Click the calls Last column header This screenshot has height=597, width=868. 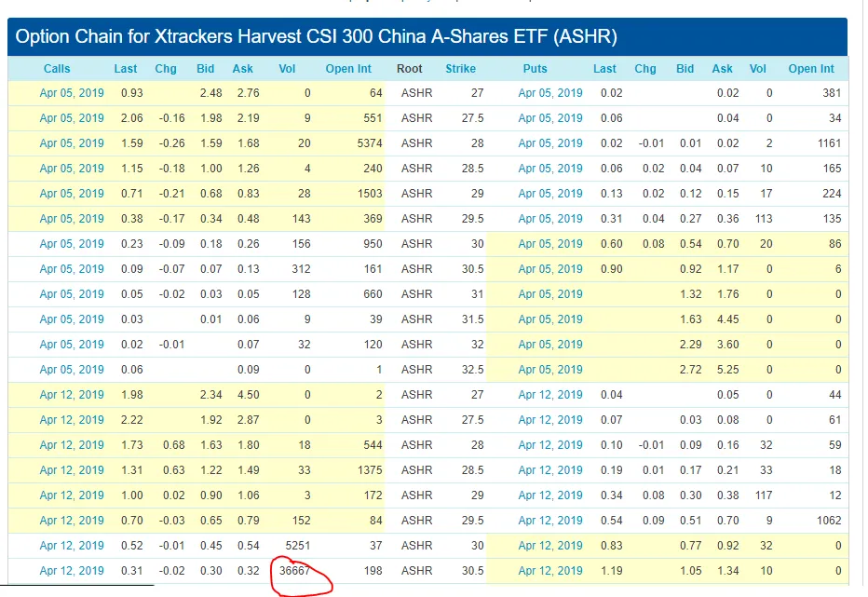(x=126, y=69)
